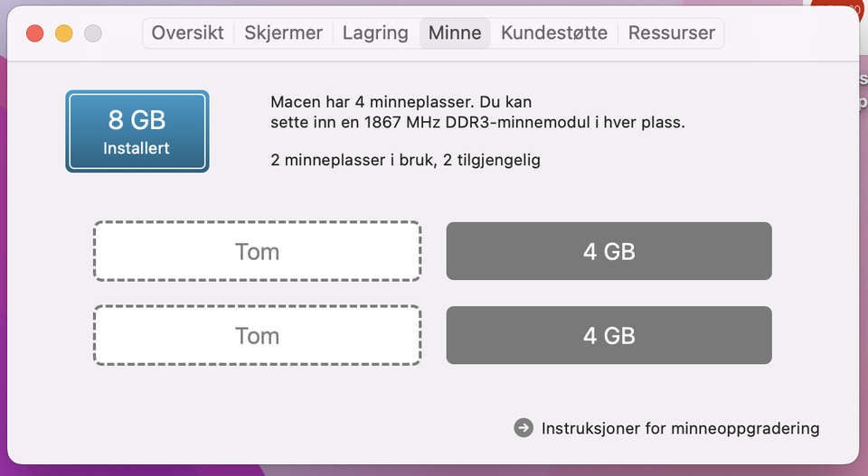The height and width of the screenshot is (476, 868).
Task: Click the 1867 MHz DDR3-minnemodul text line
Action: pyautogui.click(x=477, y=122)
